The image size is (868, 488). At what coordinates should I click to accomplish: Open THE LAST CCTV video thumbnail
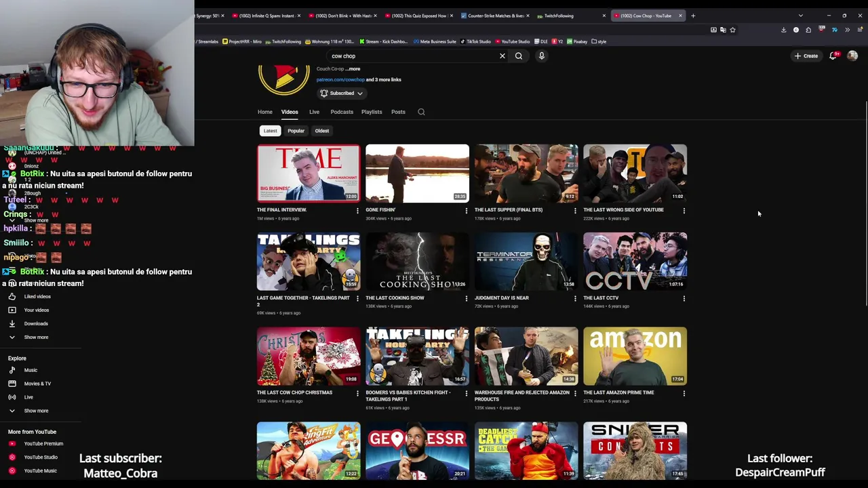(635, 262)
